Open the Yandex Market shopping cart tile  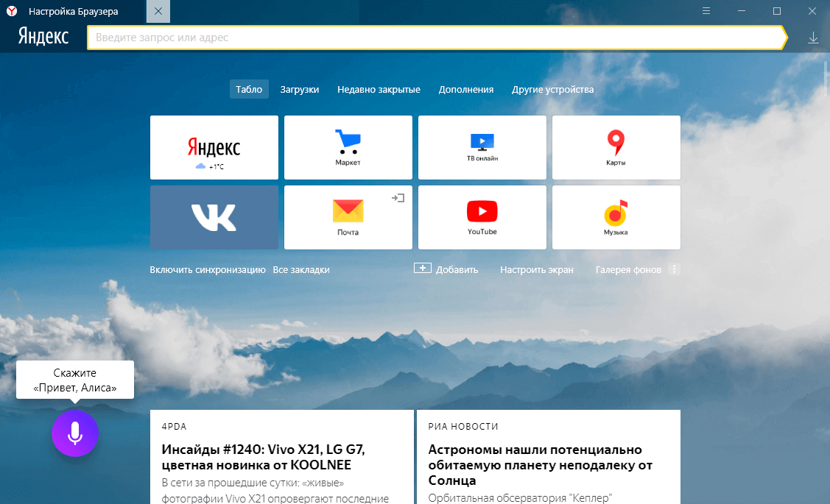348,147
